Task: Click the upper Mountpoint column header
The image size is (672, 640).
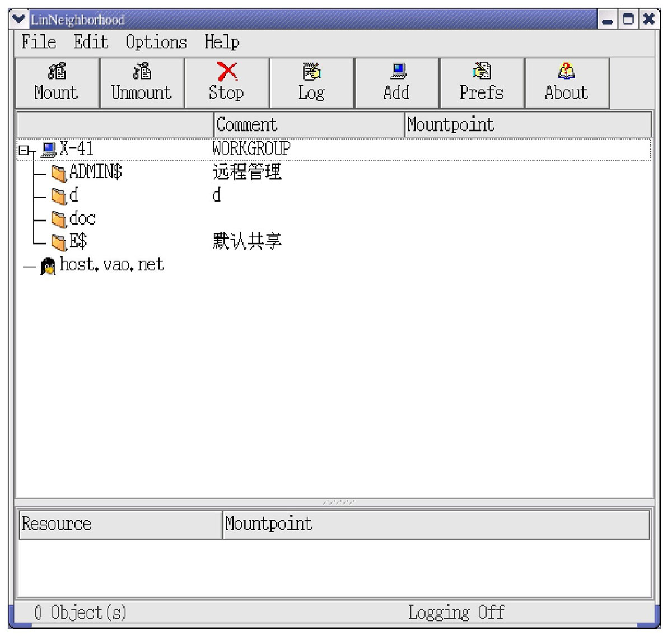Action: (x=528, y=124)
